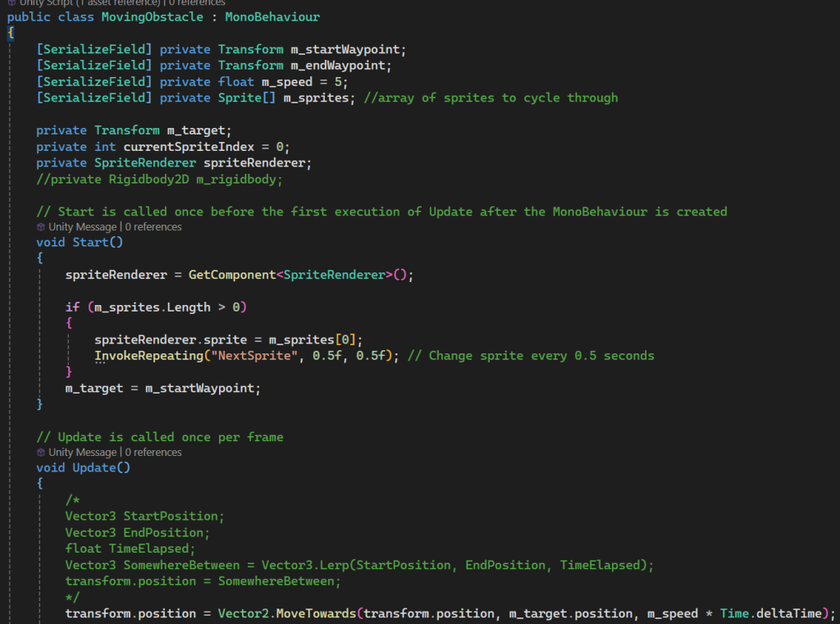Open Unity Message CodeLens above void Update
The height and width of the screenshot is (624, 840).
click(x=83, y=453)
